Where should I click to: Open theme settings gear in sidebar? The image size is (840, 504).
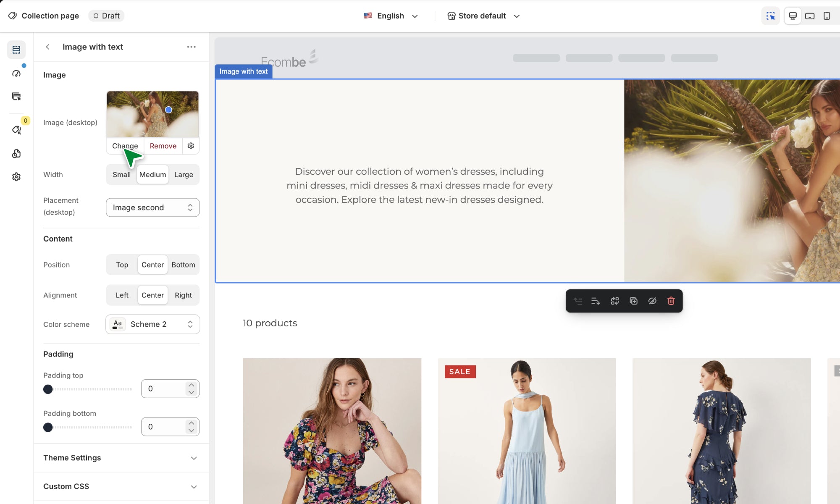coord(16,177)
